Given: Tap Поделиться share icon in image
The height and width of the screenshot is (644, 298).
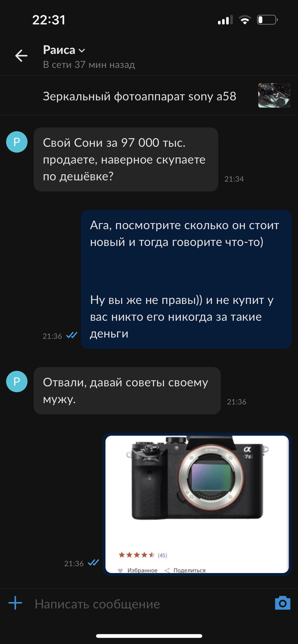Looking at the screenshot, I should [167, 570].
